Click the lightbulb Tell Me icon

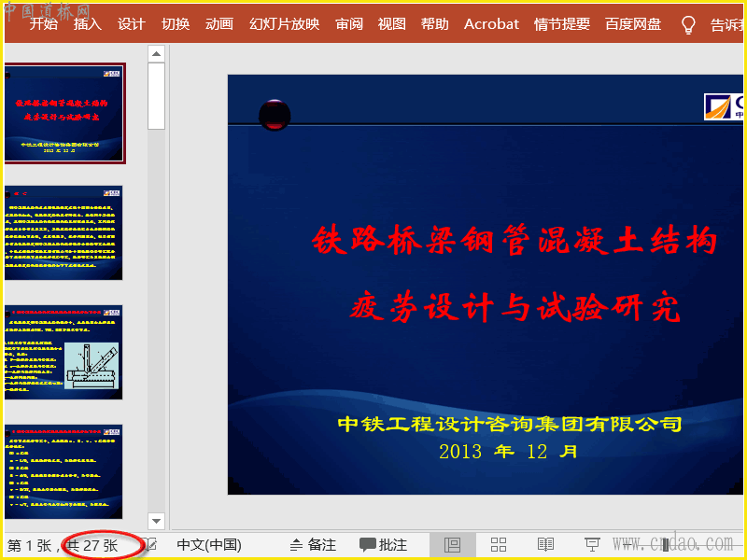point(688,25)
